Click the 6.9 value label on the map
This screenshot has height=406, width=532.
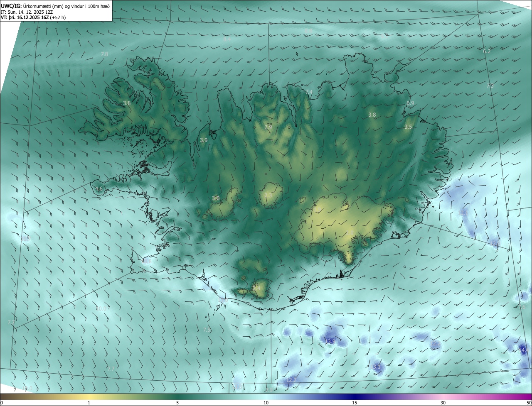coord(410,103)
